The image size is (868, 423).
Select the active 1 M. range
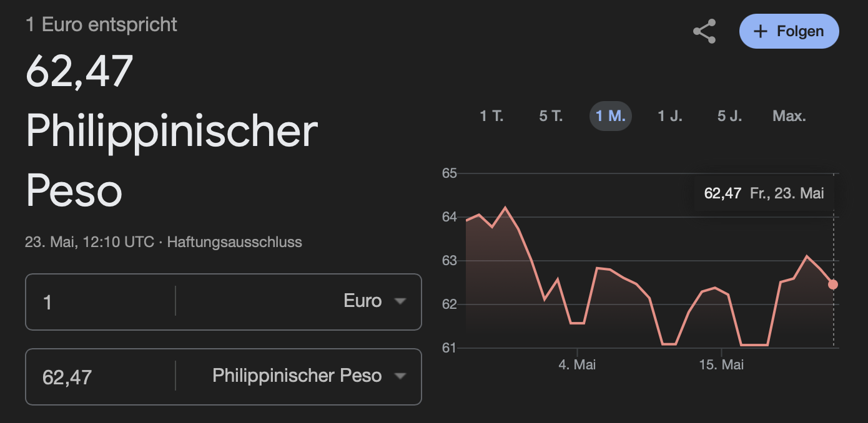tap(611, 116)
